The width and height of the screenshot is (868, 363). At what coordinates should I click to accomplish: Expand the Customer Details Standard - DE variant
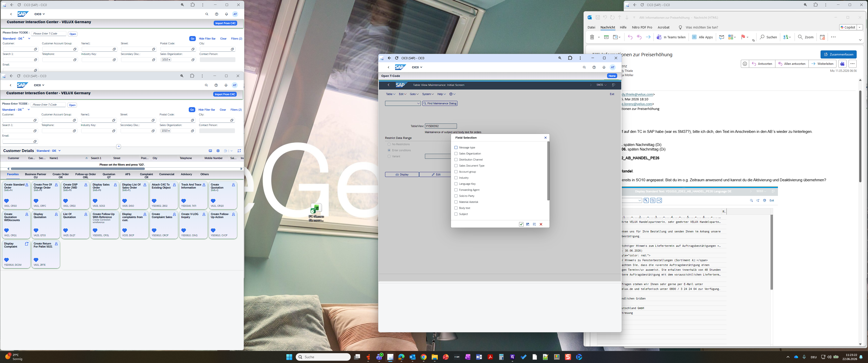coord(48,151)
